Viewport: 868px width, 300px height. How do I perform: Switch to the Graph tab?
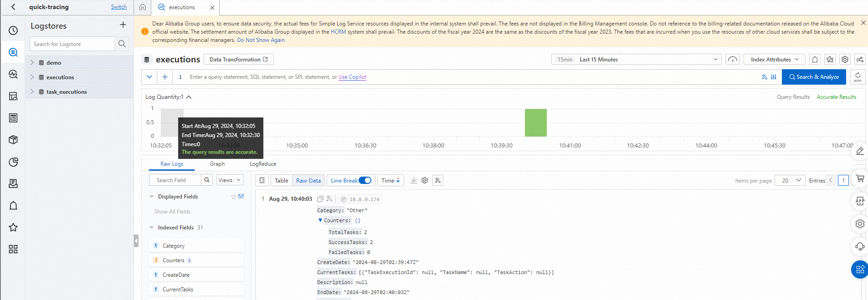(x=217, y=164)
